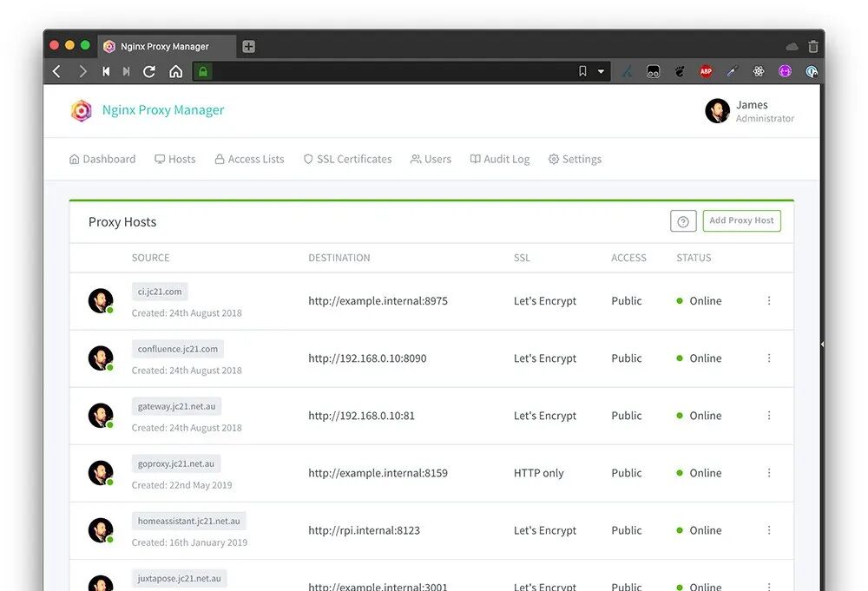Click the help question mark button

tap(683, 221)
